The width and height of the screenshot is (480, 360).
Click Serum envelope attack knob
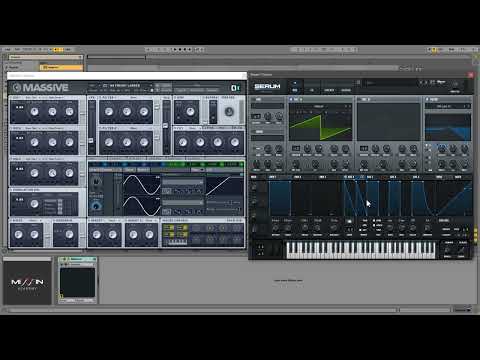coord(276,228)
